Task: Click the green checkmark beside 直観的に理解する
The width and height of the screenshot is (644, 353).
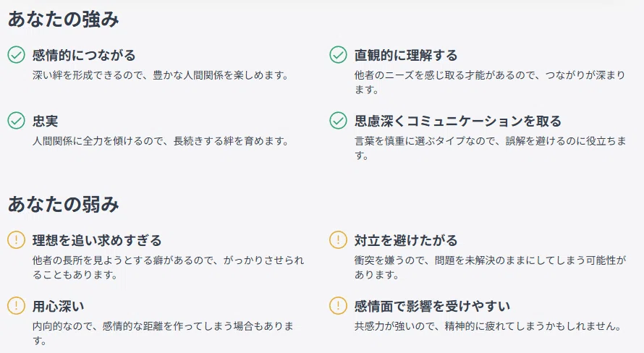Action: (339, 54)
